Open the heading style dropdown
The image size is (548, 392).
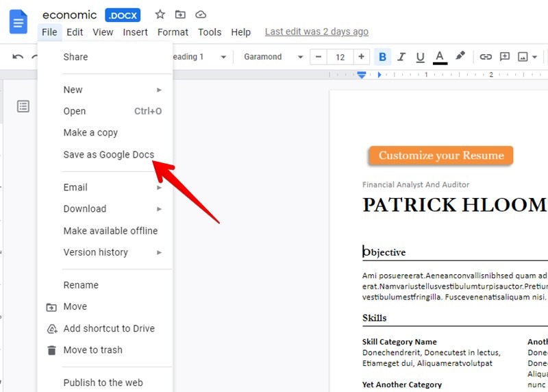tap(199, 57)
